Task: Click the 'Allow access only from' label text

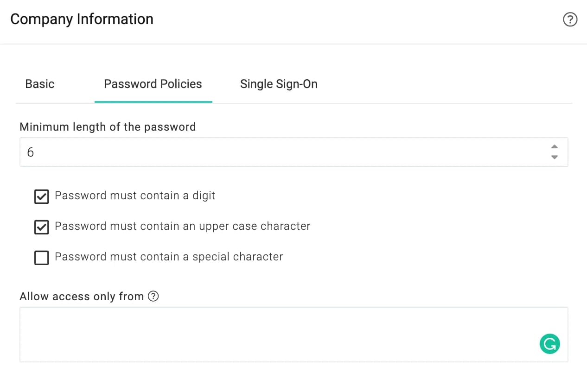Action: 82,297
